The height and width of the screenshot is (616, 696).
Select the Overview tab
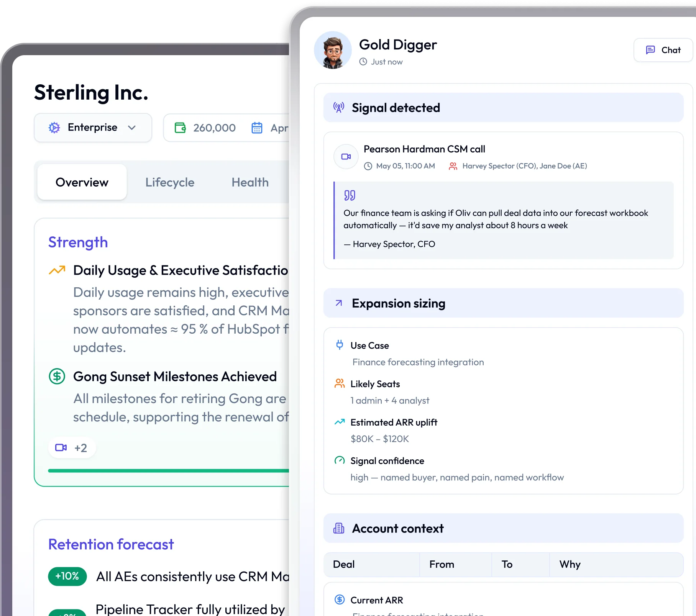pyautogui.click(x=82, y=182)
